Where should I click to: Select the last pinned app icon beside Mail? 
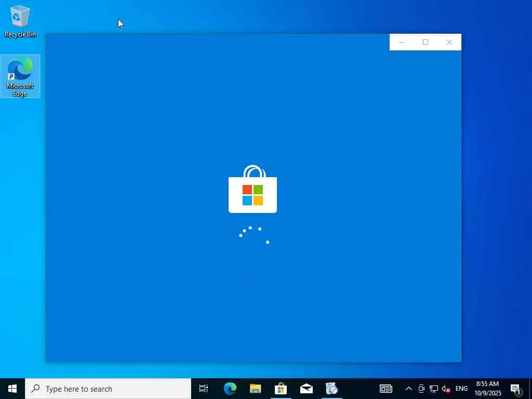[332, 389]
